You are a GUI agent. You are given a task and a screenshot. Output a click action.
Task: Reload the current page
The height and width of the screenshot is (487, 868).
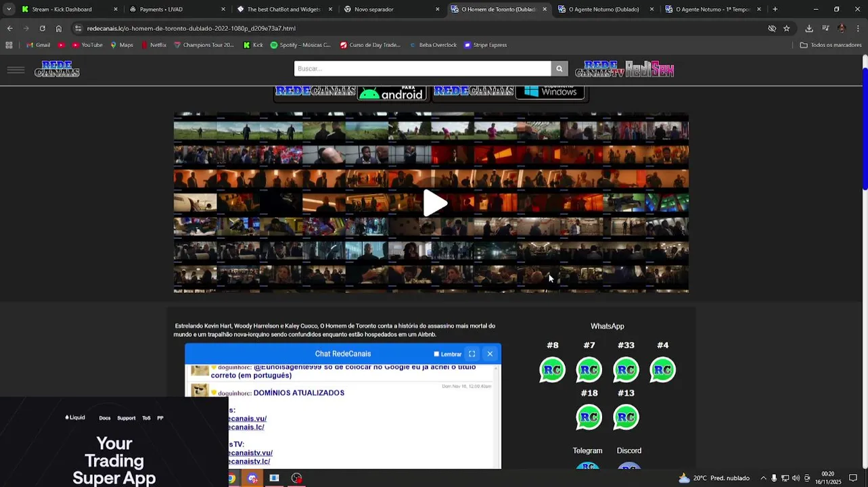(x=42, y=28)
